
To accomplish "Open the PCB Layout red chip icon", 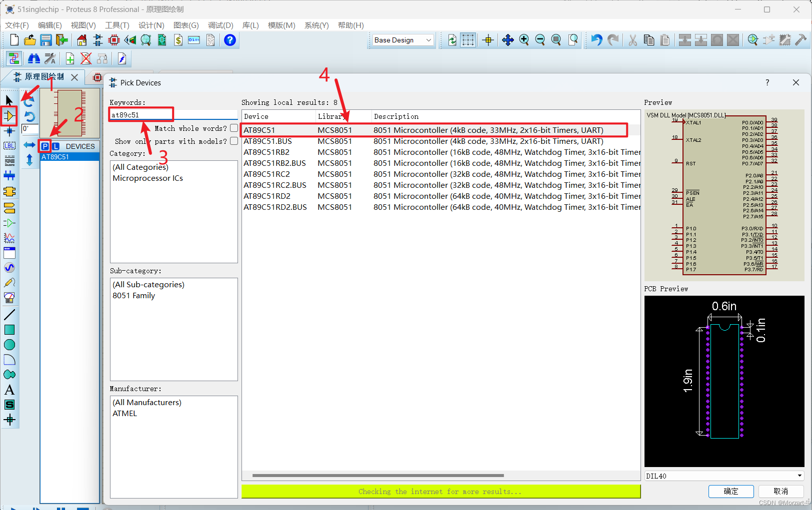I will (x=114, y=40).
